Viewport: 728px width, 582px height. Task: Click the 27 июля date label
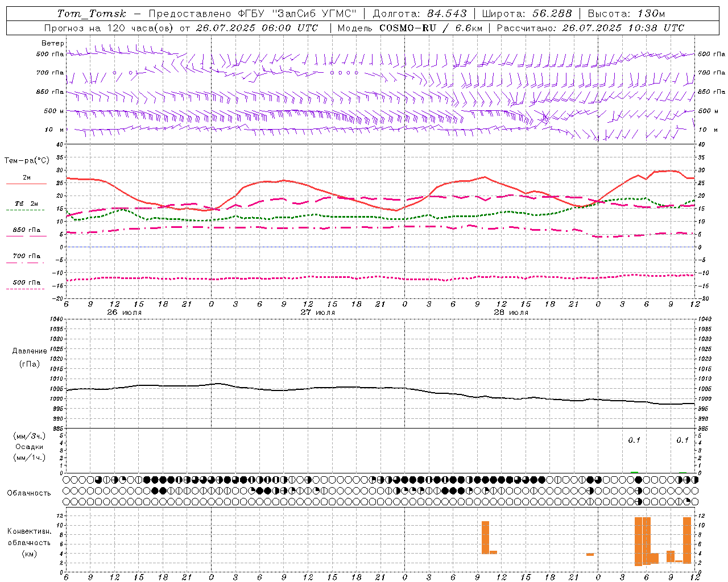click(318, 313)
